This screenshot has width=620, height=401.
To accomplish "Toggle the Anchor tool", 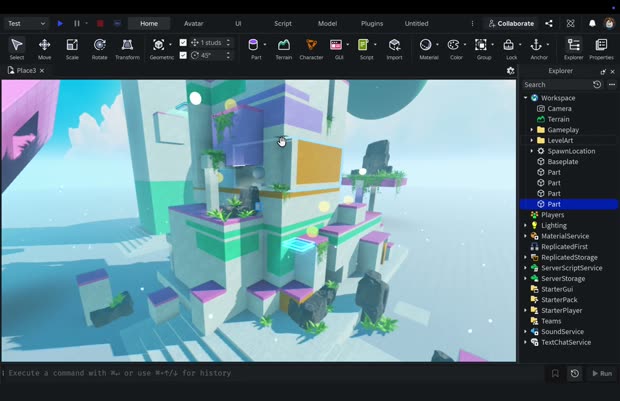I will pyautogui.click(x=536, y=45).
